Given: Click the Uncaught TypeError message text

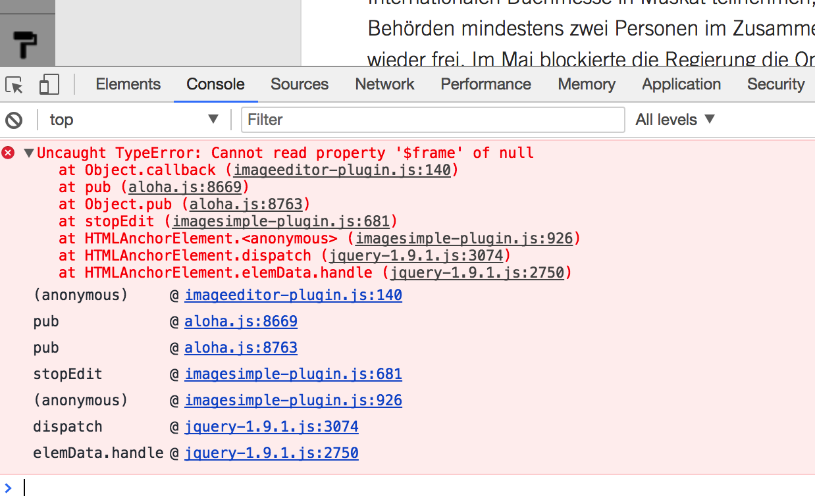Looking at the screenshot, I should click(285, 153).
